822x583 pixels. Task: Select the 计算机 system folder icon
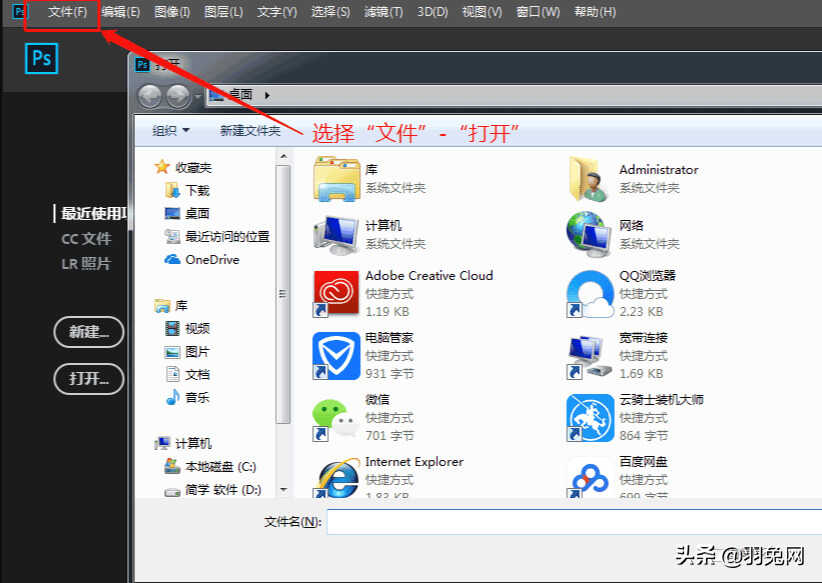337,235
